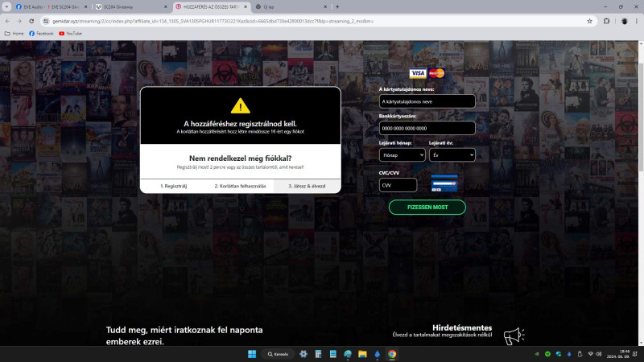The height and width of the screenshot is (362, 644).
Task: Click the megaphone icon beside Hirdetésmentes
Action: click(514, 335)
